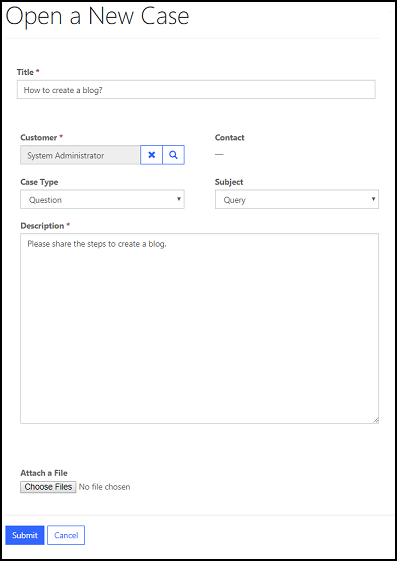
Task: Cancel the new case form
Action: click(x=66, y=535)
